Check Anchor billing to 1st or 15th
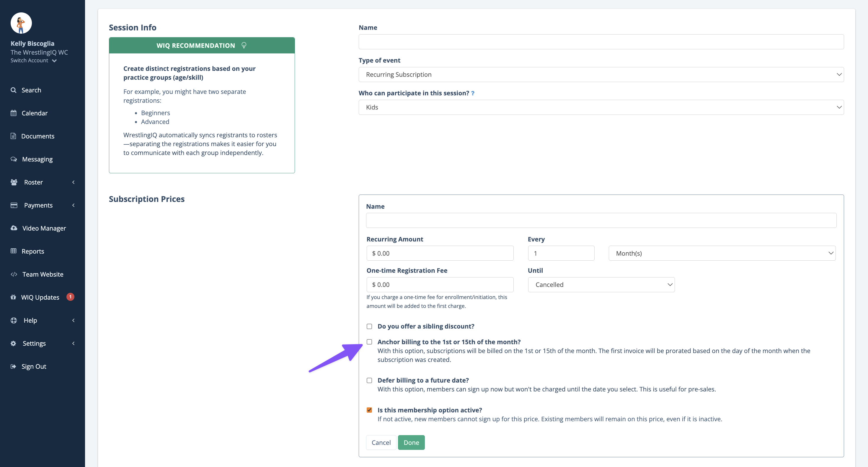This screenshot has width=868, height=467. (369, 342)
